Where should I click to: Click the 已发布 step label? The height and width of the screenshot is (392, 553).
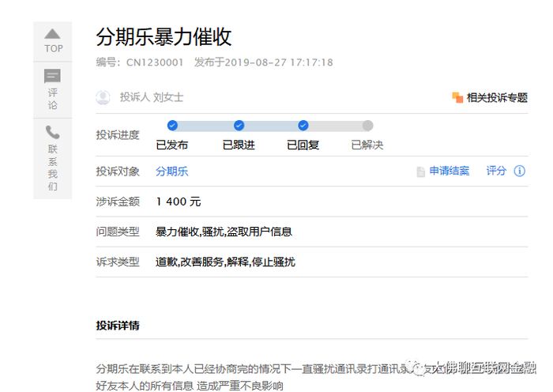(172, 145)
